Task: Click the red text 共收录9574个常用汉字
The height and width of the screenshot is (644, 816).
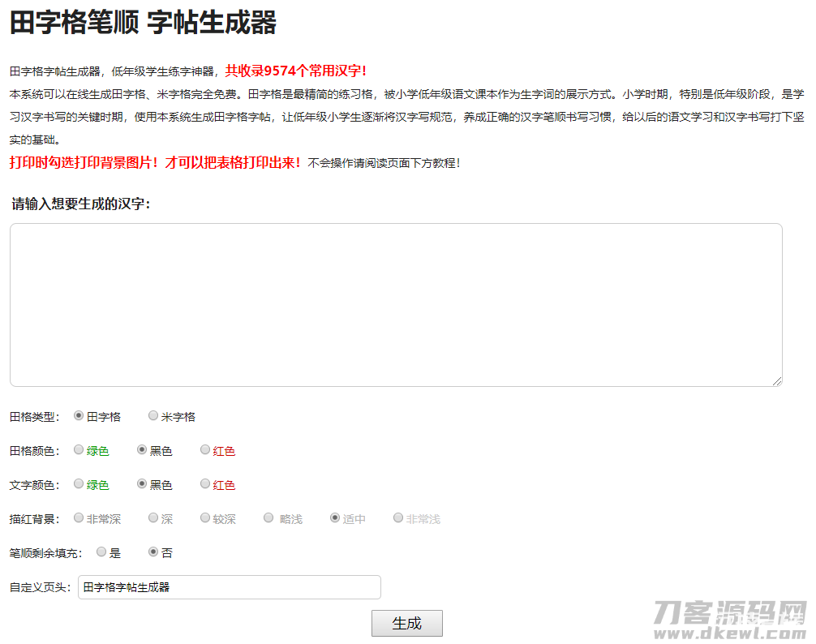Action: pyautogui.click(x=295, y=71)
